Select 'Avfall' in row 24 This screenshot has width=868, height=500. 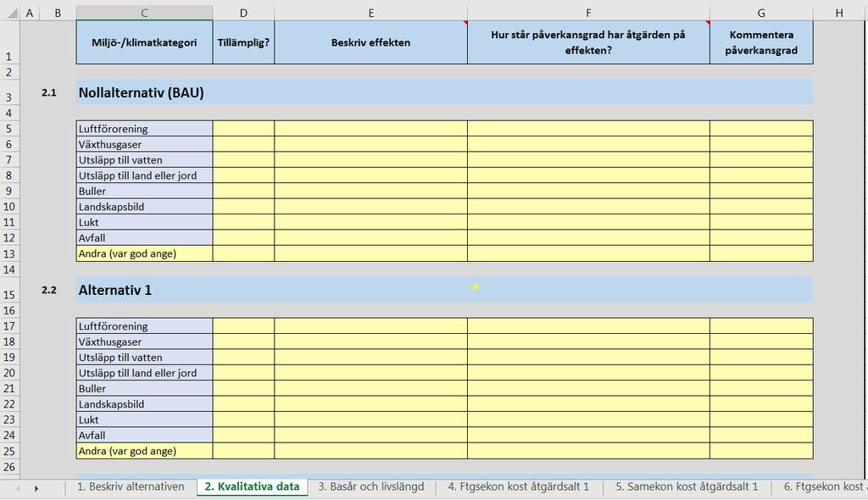tap(144, 436)
